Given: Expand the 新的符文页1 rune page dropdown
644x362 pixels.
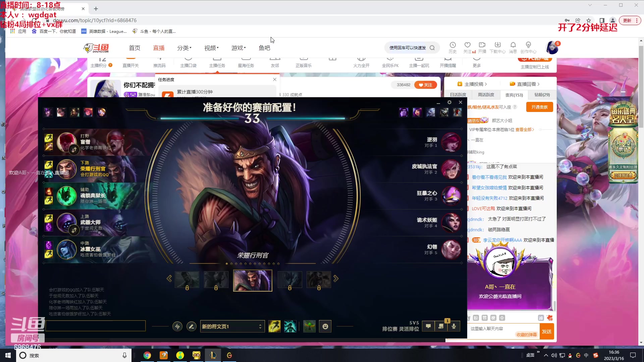Looking at the screenshot, I should pyautogui.click(x=232, y=326).
